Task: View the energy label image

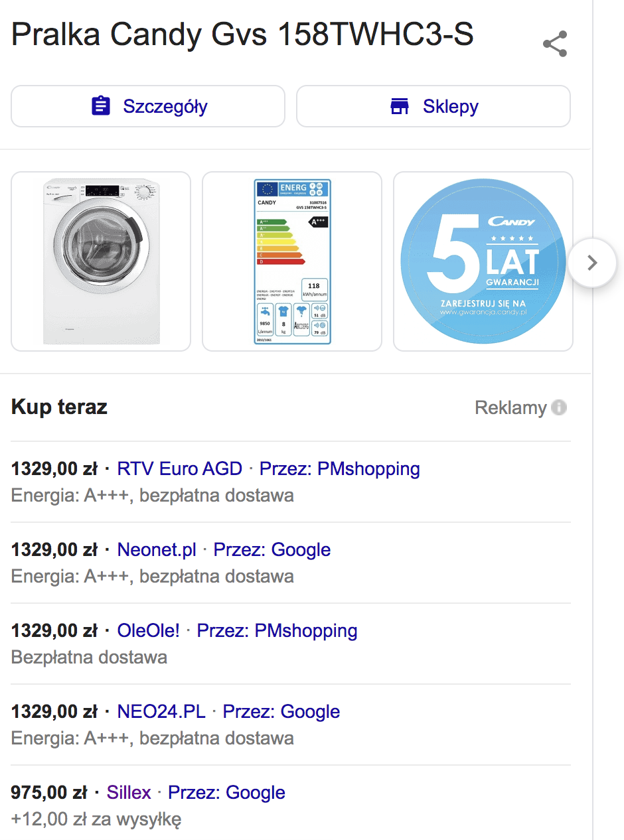Action: (292, 261)
